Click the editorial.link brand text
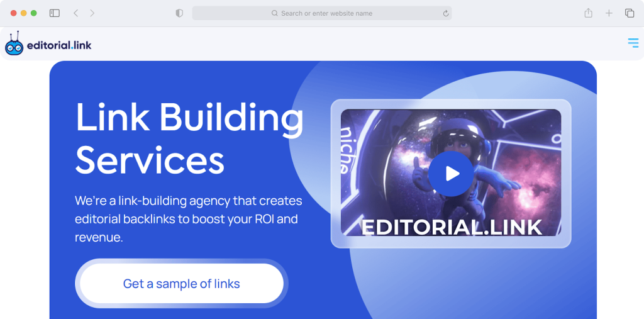This screenshot has width=644, height=319. 59,45
